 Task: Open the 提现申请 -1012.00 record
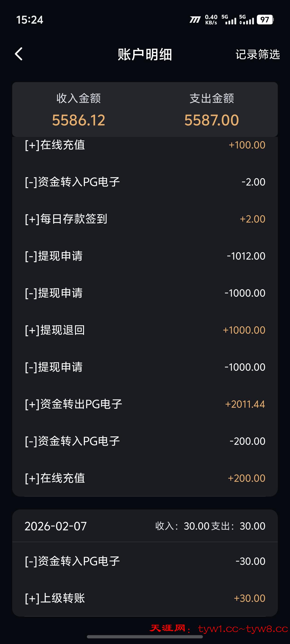145,256
